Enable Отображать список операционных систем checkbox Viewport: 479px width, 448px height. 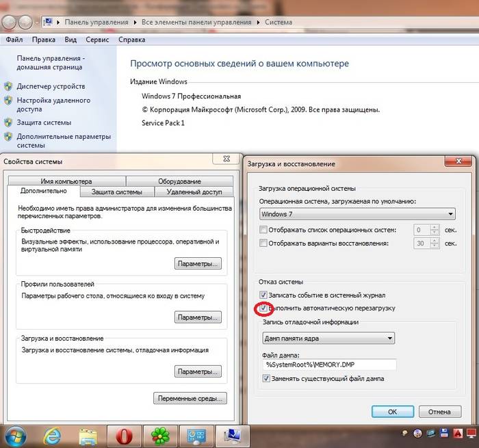pyautogui.click(x=263, y=230)
